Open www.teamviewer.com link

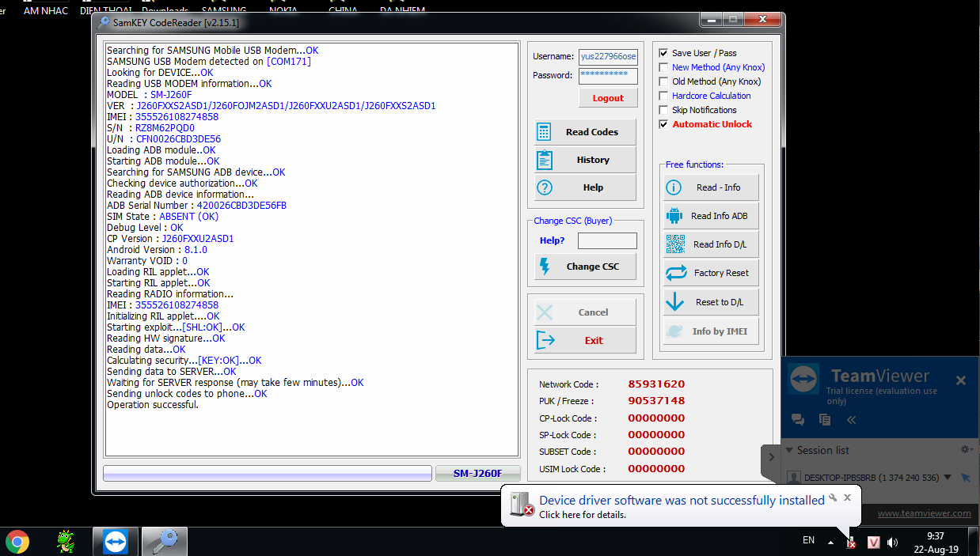coord(924,513)
